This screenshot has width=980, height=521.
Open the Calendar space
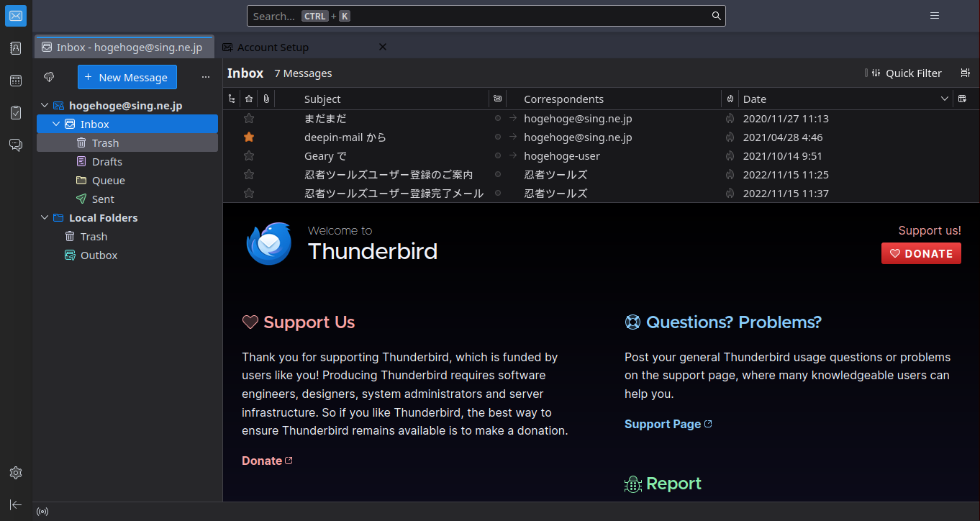(16, 81)
